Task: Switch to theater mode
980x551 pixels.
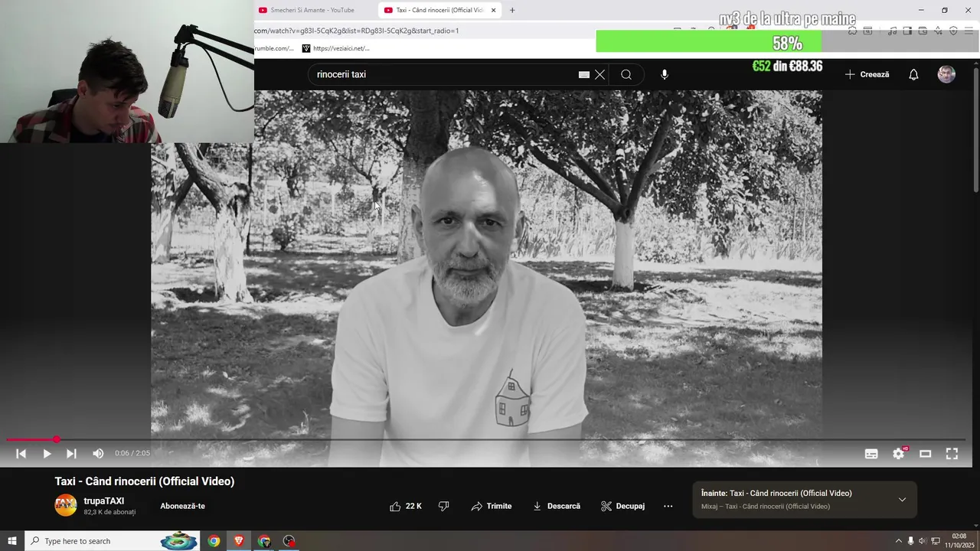Action: click(x=925, y=454)
